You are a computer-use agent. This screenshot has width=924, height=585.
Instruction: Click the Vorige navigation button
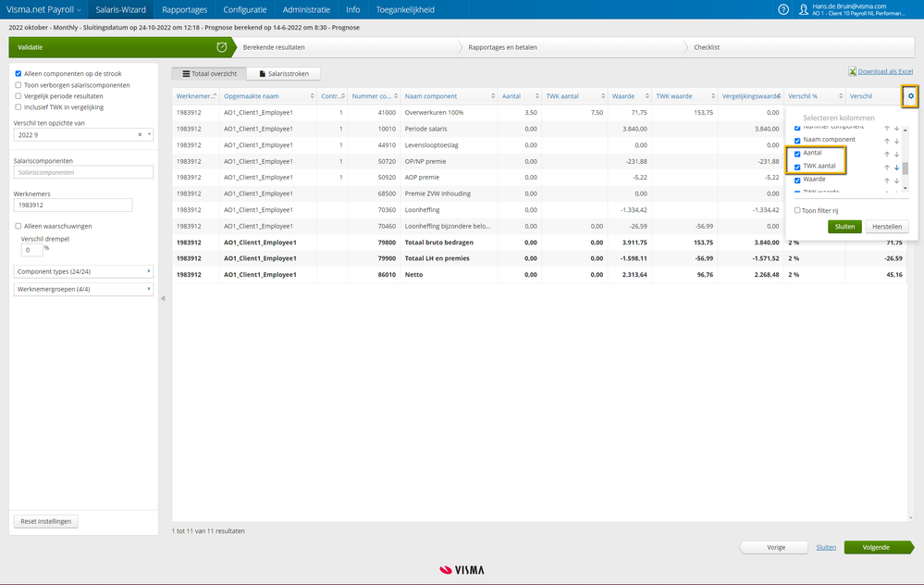coord(775,547)
